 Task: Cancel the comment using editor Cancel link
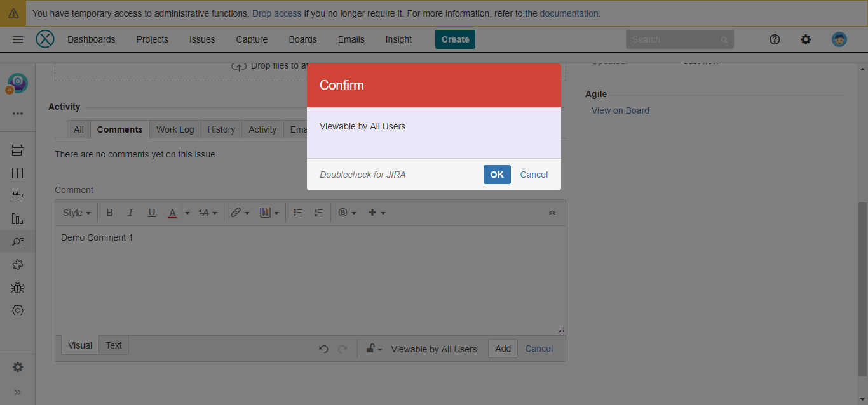coord(539,349)
